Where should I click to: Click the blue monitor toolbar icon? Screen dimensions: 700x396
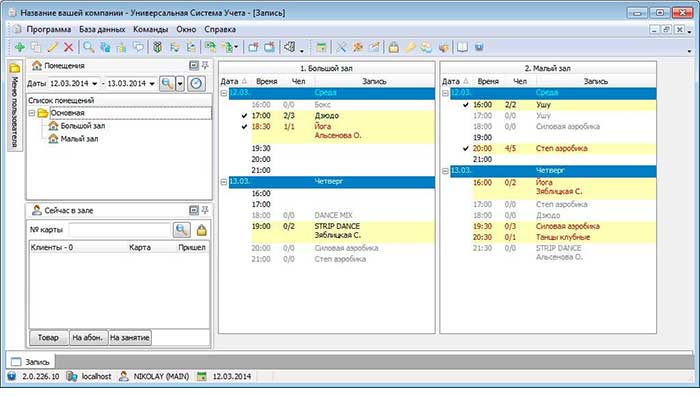pyautogui.click(x=479, y=47)
